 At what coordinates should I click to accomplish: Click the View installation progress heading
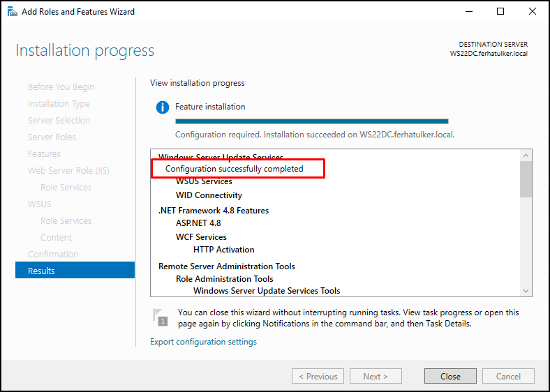tap(197, 83)
